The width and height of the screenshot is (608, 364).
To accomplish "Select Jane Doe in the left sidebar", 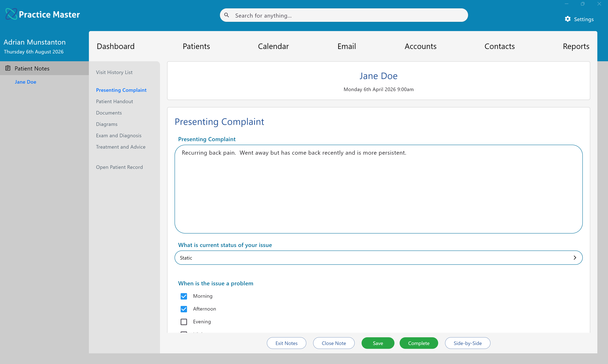I will 25,82.
